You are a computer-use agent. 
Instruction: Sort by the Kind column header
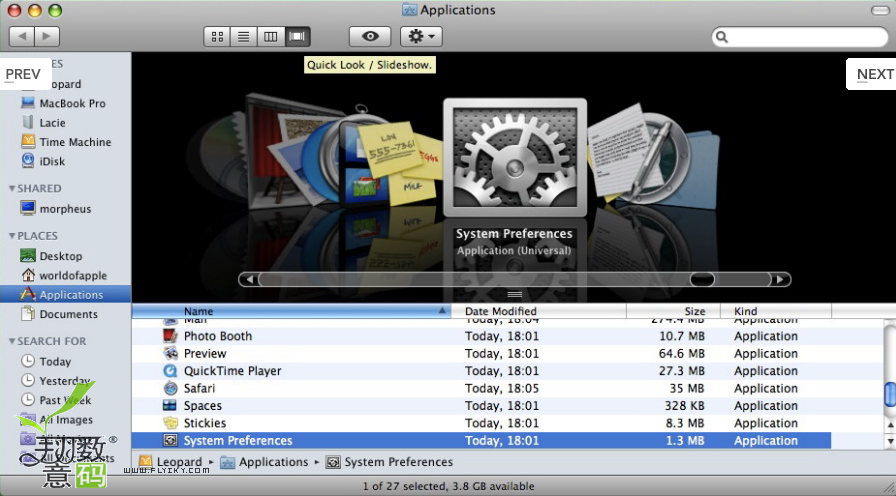coord(775,311)
